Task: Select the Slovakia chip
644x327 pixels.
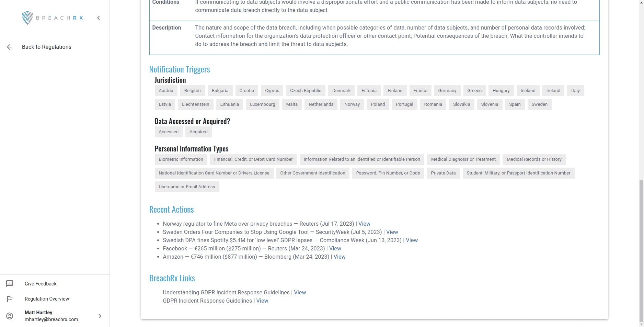Action: [x=461, y=104]
